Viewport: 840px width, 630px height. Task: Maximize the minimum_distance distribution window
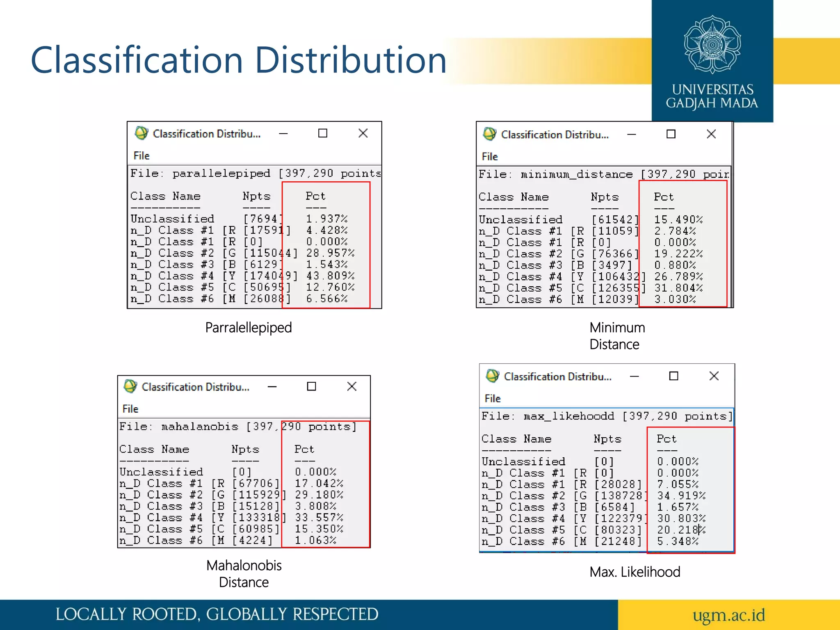(671, 134)
